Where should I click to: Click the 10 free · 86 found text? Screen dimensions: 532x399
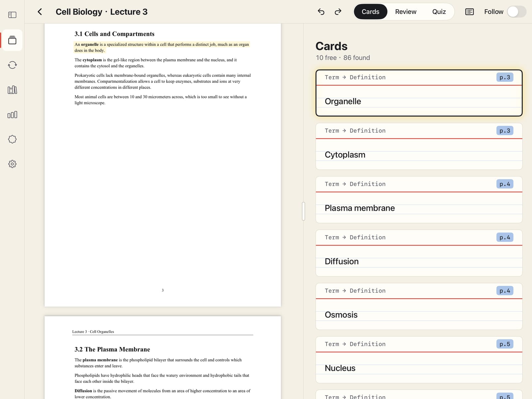point(343,58)
